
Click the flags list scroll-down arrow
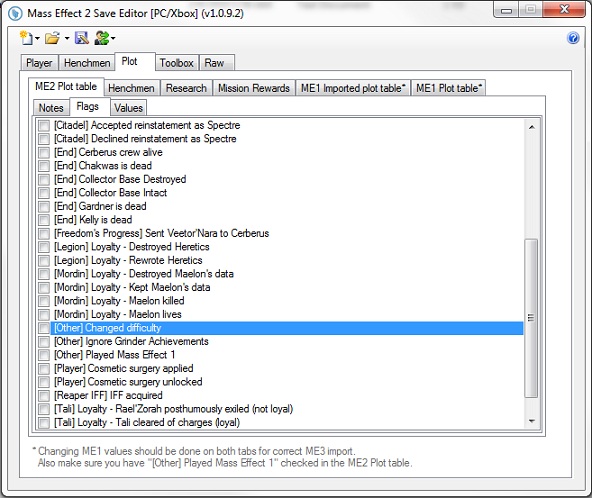[x=532, y=421]
